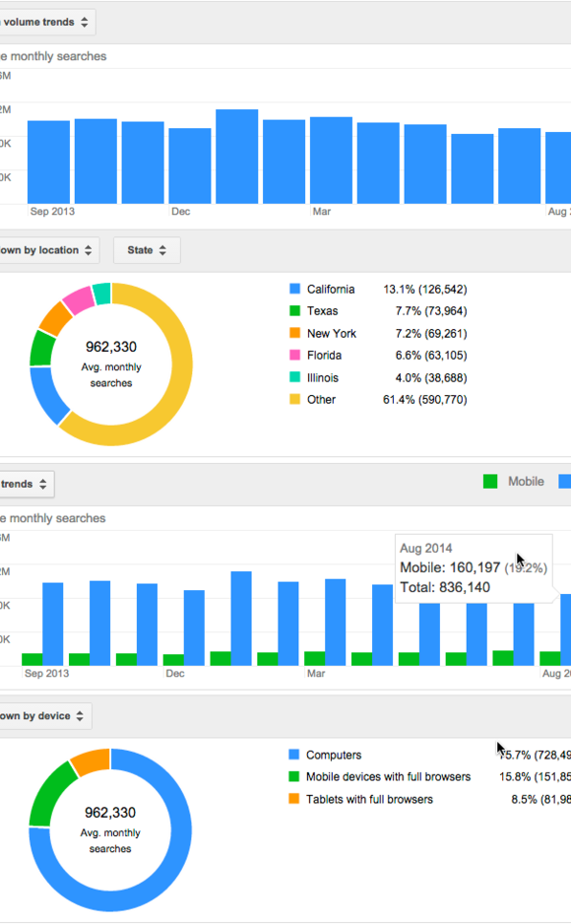The height and width of the screenshot is (924, 571).
Task: Open the breakdown by device dropdown
Action: 45,716
